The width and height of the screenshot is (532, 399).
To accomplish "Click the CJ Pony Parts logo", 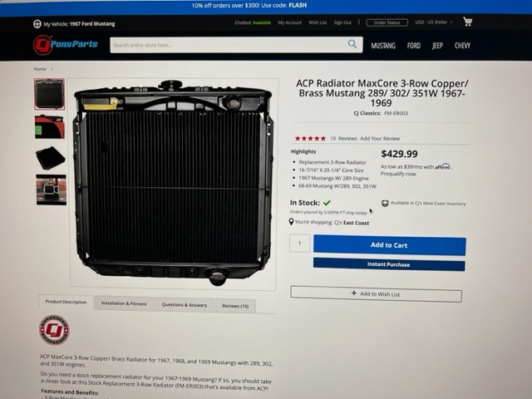I will pyautogui.click(x=66, y=44).
